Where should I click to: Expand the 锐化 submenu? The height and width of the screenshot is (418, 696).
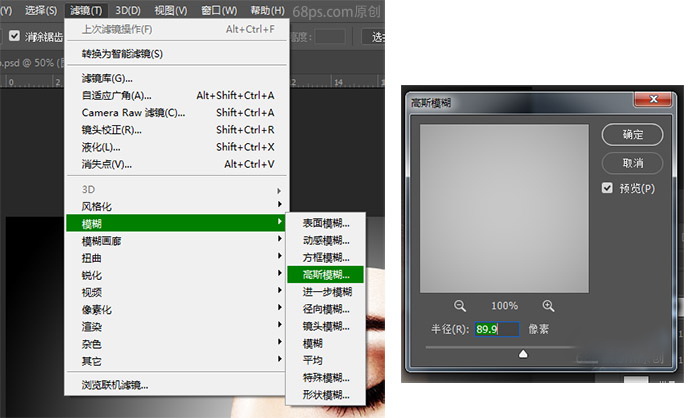click(177, 275)
